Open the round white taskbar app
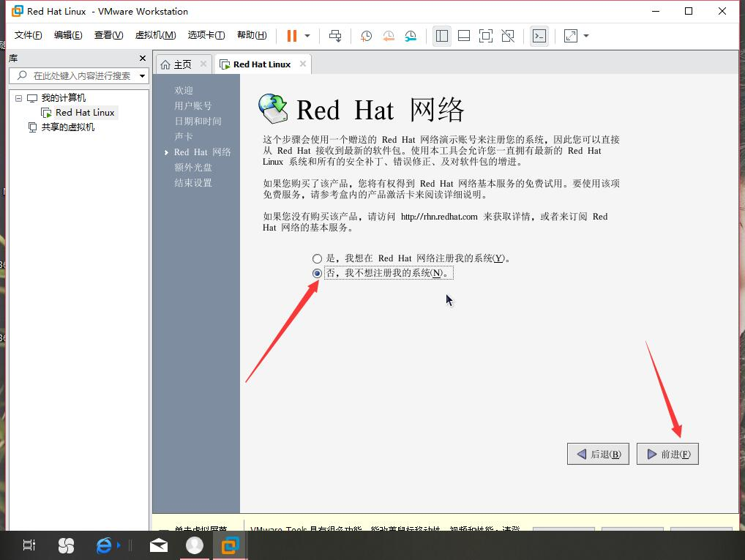 click(x=195, y=545)
